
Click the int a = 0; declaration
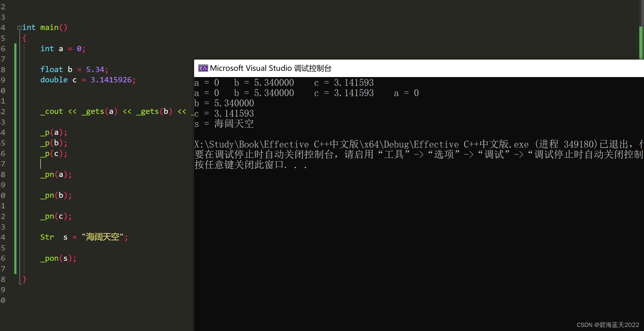coord(62,48)
